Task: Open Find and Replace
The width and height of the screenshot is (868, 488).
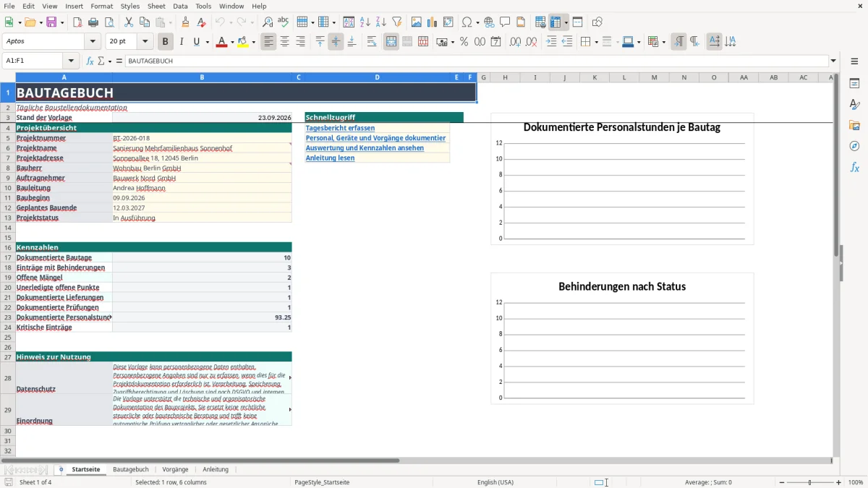Action: tap(268, 22)
